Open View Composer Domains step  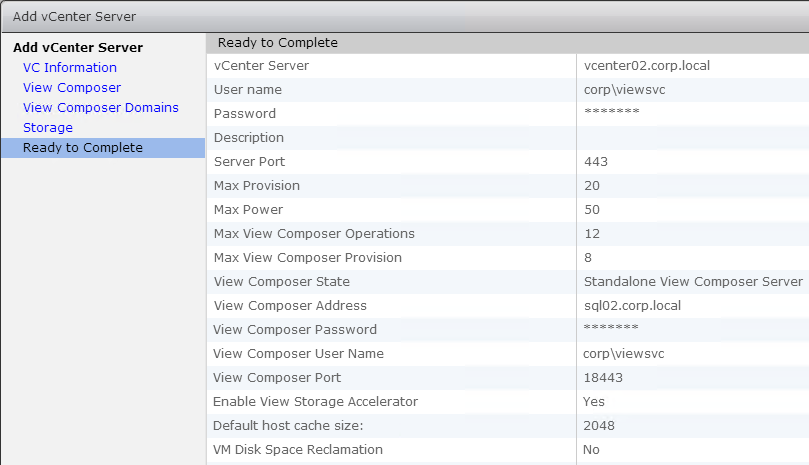tap(101, 107)
